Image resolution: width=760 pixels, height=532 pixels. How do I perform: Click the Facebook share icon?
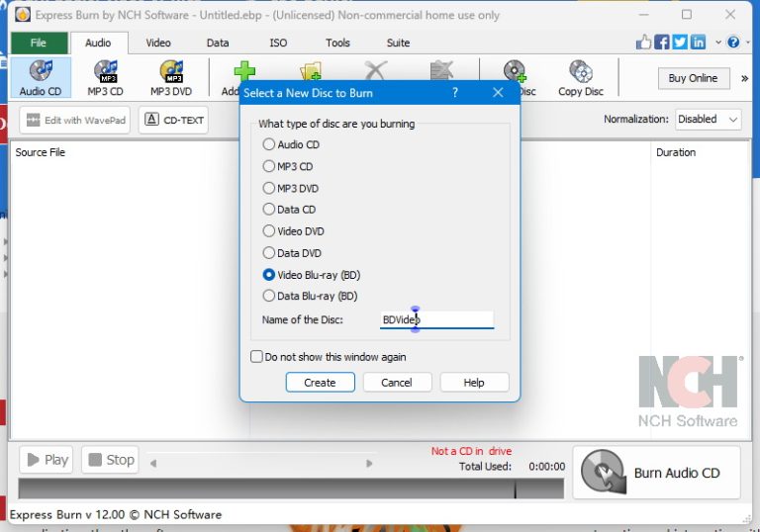pos(663,43)
